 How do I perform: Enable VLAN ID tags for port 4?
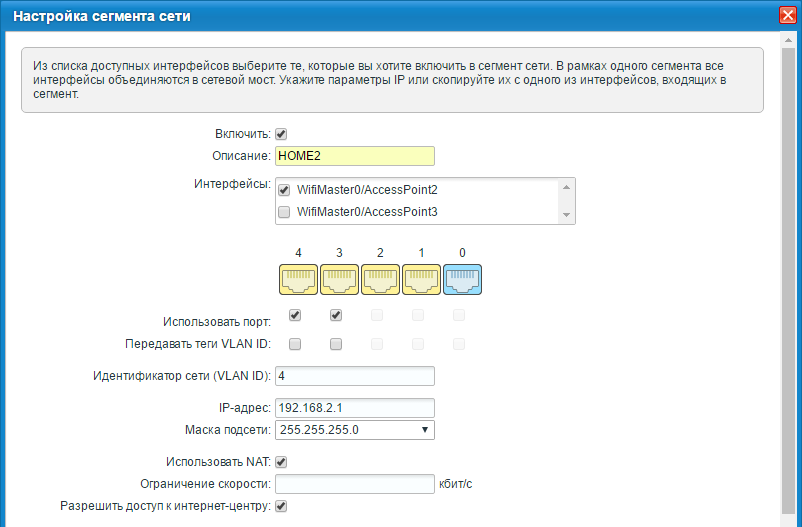point(295,344)
